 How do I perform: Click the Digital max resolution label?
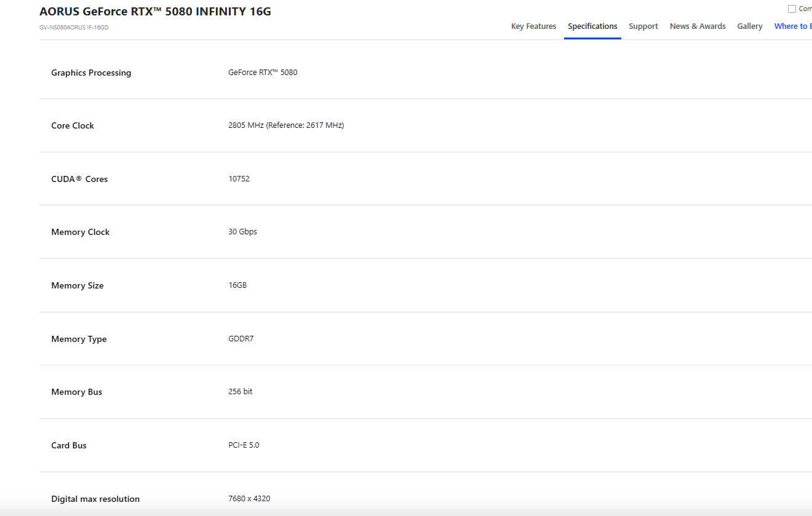(95, 499)
